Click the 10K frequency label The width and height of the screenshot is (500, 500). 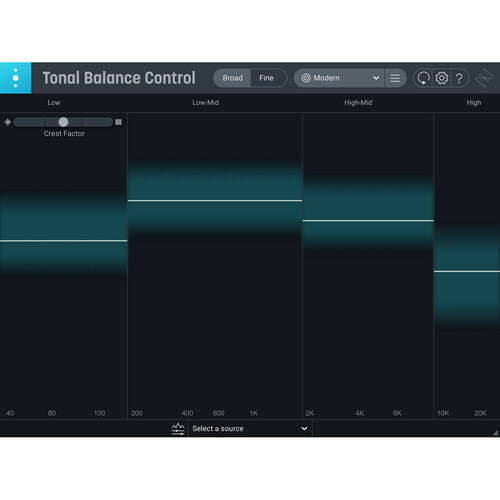click(443, 413)
